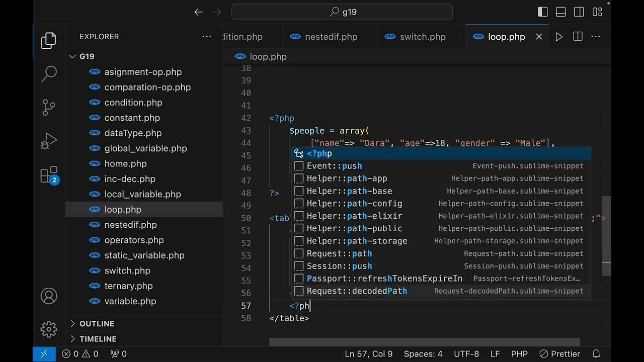This screenshot has height=362, width=644.
Task: Click the Spaces: 4 indentation setting
Action: pyautogui.click(x=423, y=354)
